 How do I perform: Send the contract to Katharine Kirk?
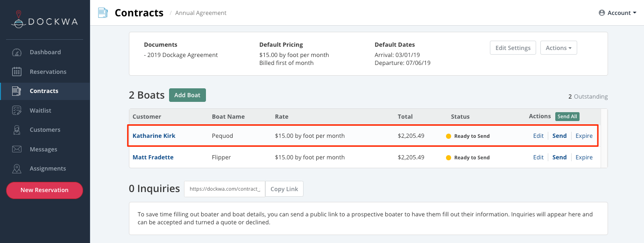pos(559,136)
